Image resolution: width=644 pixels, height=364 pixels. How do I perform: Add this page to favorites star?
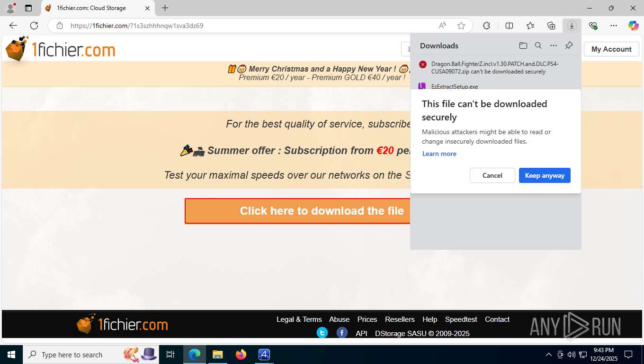click(461, 26)
